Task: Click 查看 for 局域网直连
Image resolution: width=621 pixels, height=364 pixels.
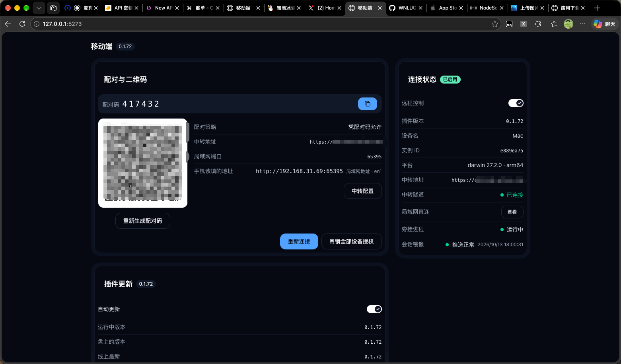Action: 512,212
